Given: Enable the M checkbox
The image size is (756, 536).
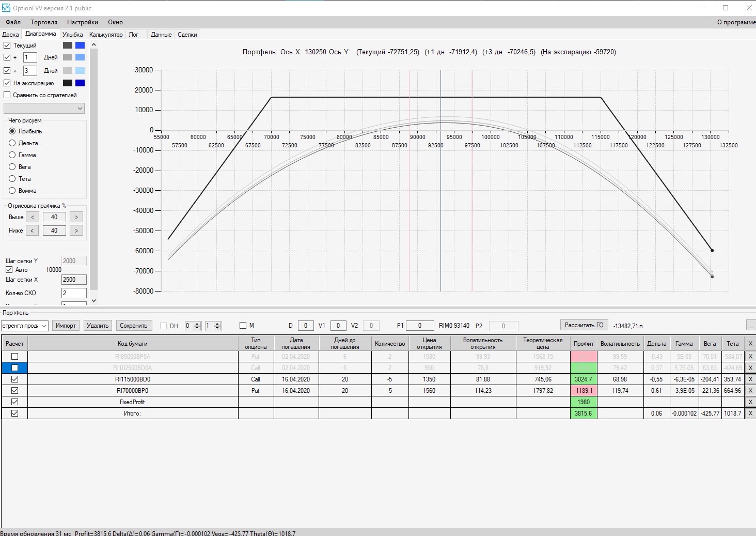Looking at the screenshot, I should [x=243, y=326].
